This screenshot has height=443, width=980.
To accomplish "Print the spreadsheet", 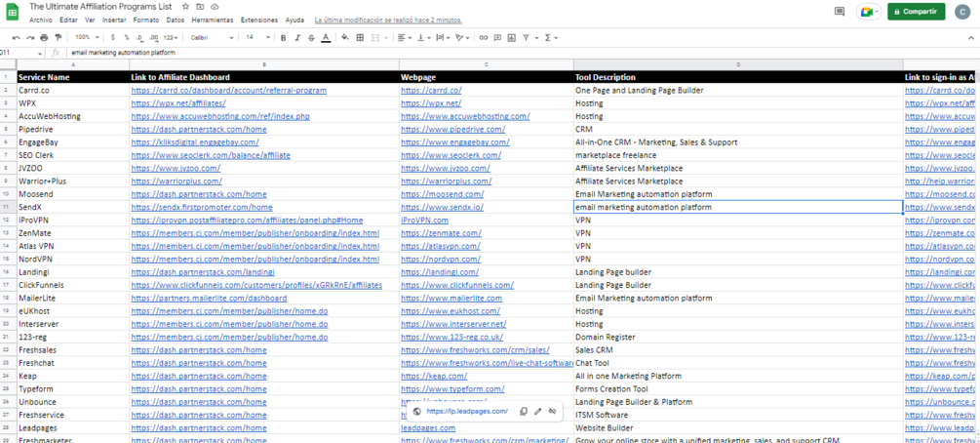I will [x=44, y=37].
